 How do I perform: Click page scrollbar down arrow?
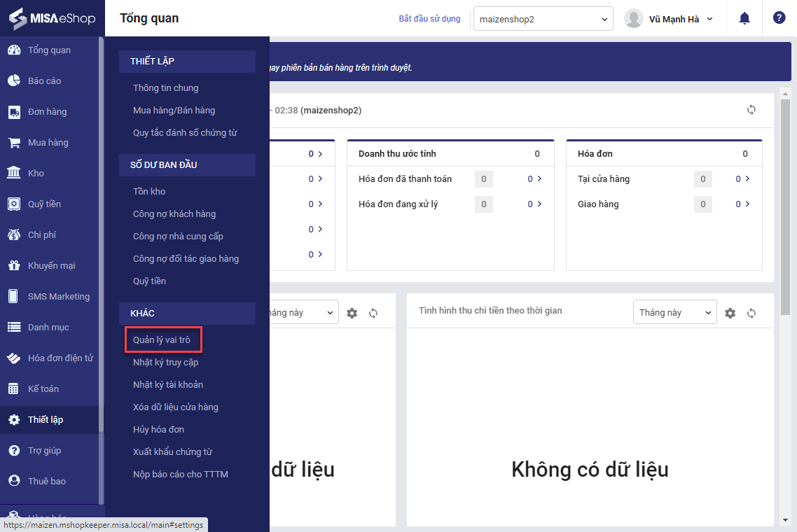click(x=785, y=520)
